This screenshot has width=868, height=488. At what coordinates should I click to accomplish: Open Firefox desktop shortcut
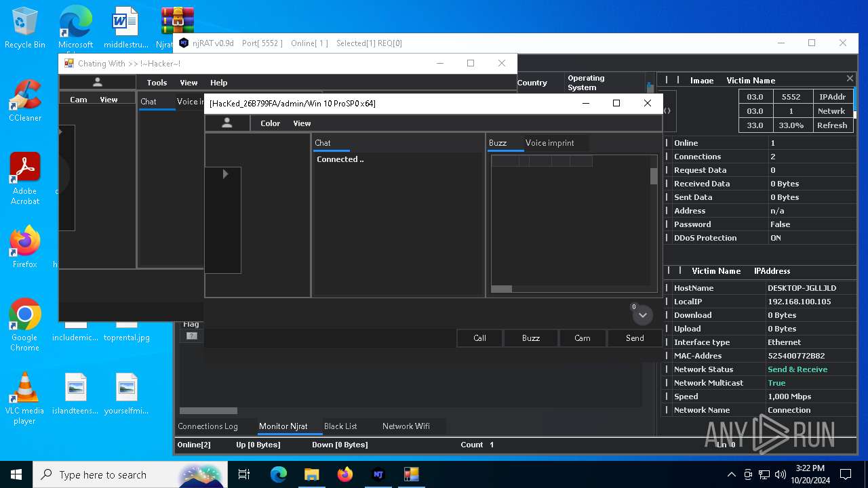pyautogui.click(x=25, y=247)
